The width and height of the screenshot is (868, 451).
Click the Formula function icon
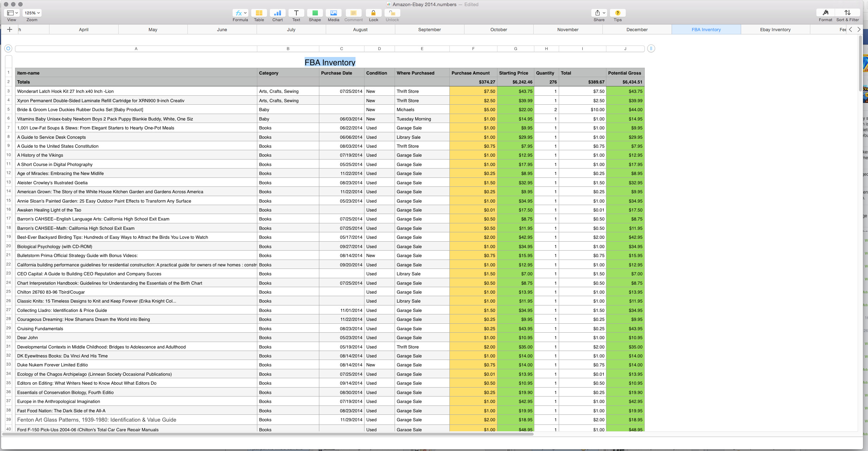(239, 12)
